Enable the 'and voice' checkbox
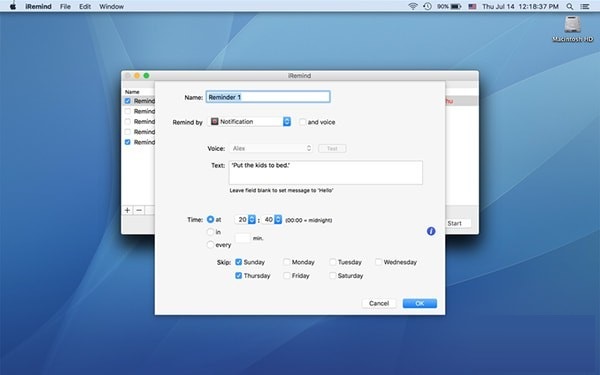Image resolution: width=600 pixels, height=375 pixels. 302,122
